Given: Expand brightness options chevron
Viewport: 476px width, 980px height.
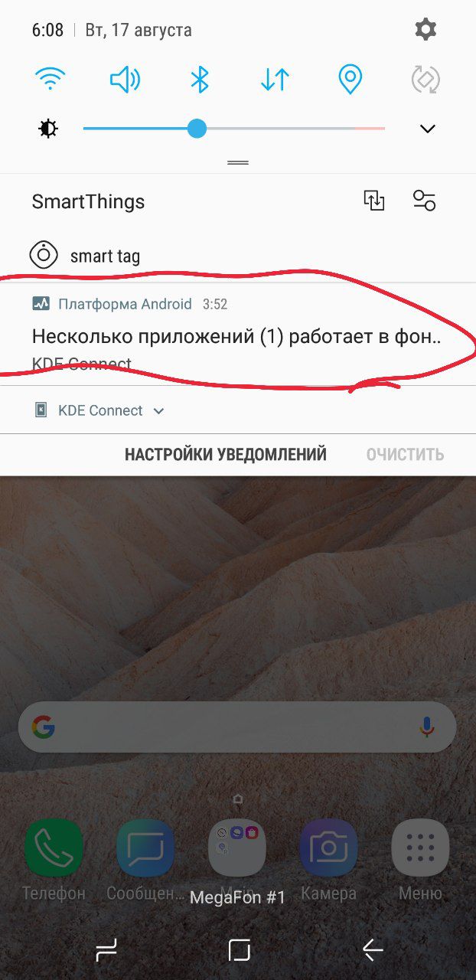Looking at the screenshot, I should (x=428, y=129).
